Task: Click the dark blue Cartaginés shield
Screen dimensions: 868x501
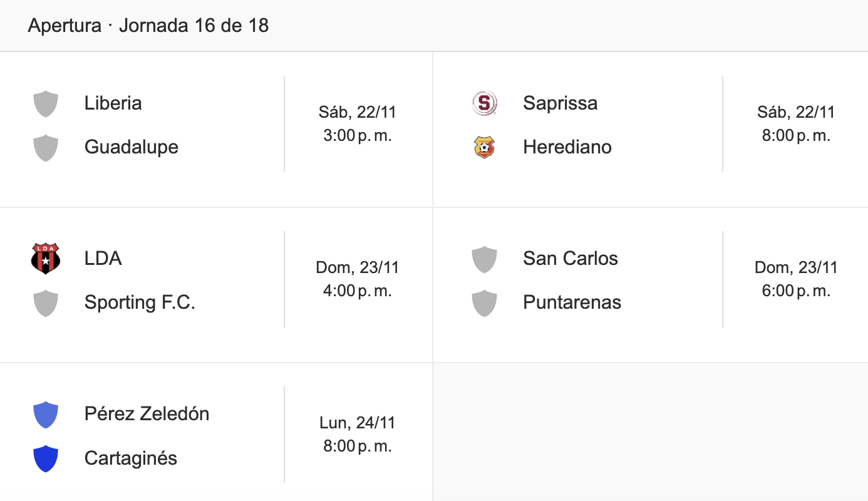Action: tap(46, 458)
